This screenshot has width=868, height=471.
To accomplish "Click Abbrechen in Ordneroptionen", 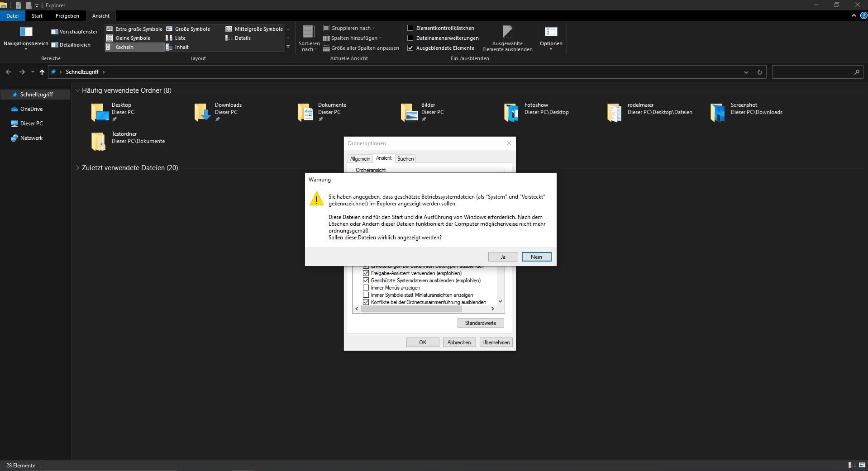I will tap(459, 343).
